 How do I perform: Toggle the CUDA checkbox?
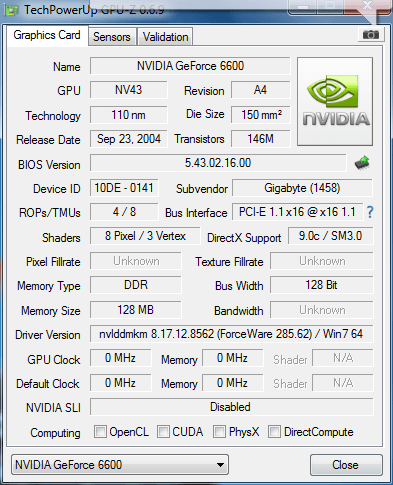coord(163,431)
